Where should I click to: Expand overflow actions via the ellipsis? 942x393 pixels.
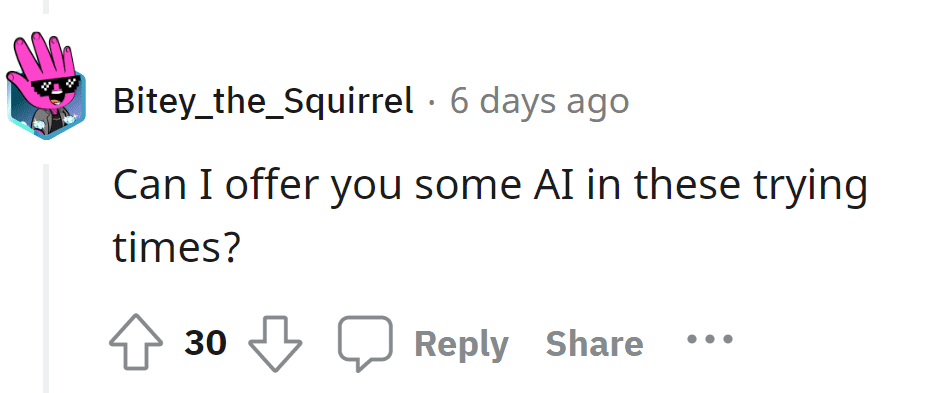tap(710, 340)
